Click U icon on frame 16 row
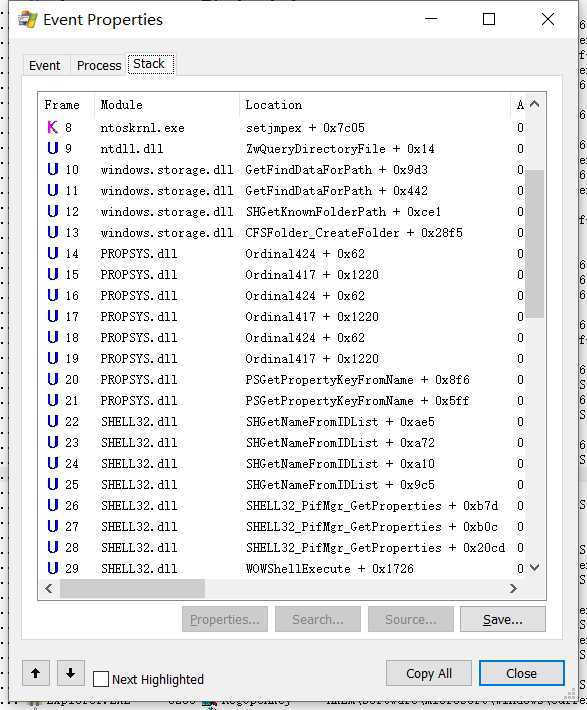This screenshot has height=710, width=587. [x=53, y=295]
